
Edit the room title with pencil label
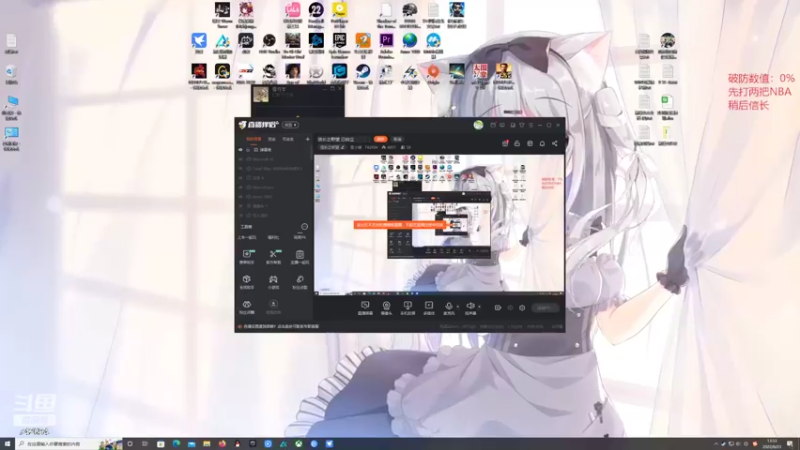click(x=332, y=147)
